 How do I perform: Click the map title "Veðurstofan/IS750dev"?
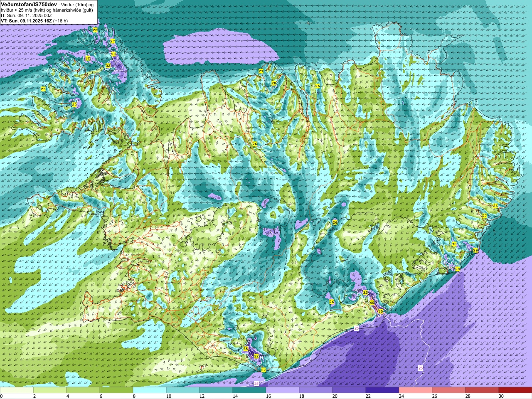pos(29,4)
